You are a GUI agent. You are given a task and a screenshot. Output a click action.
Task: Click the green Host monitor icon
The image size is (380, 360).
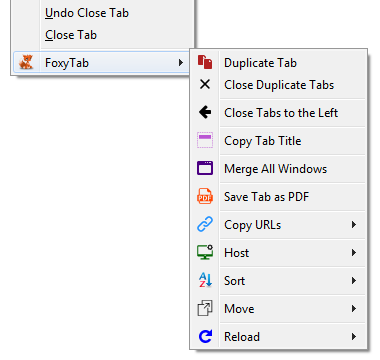click(x=205, y=252)
